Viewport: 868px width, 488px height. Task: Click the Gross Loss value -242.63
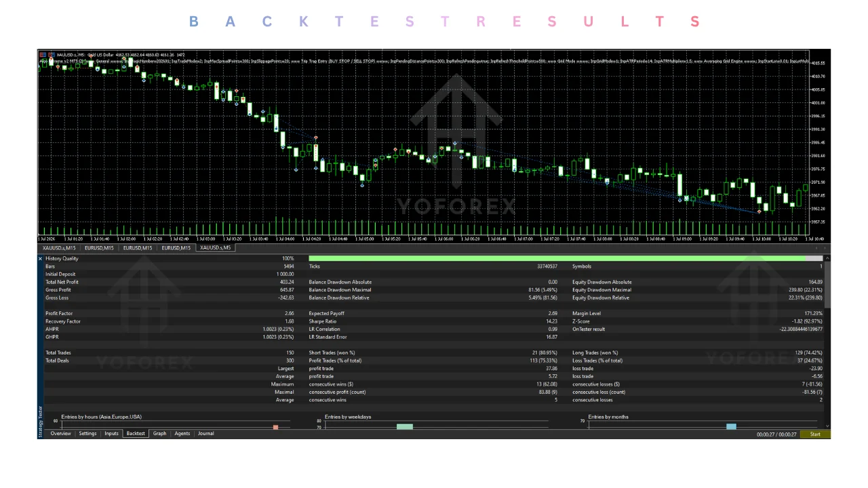(x=285, y=298)
